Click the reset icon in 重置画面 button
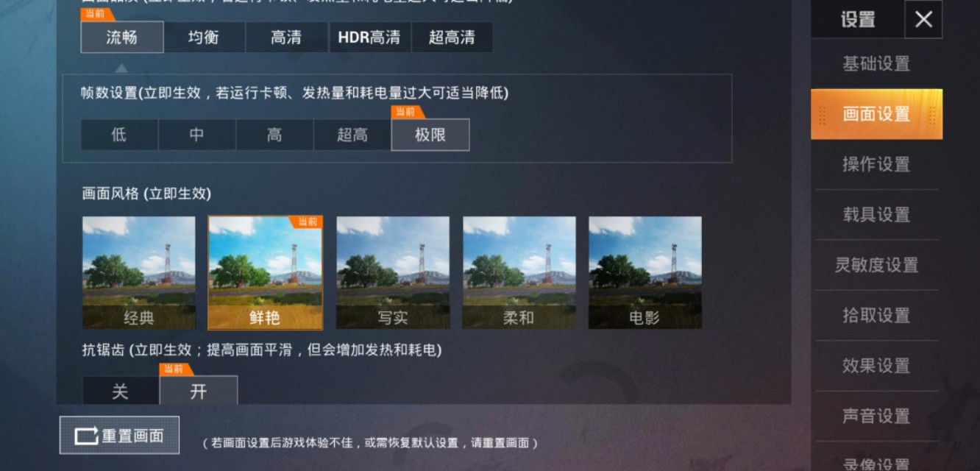This screenshot has height=471, width=980. 86,436
